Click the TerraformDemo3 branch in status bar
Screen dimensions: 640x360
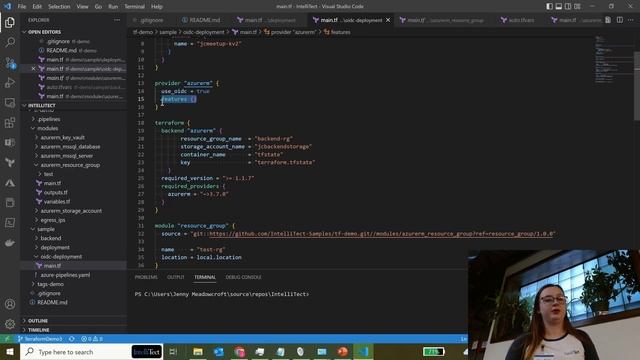point(40,339)
